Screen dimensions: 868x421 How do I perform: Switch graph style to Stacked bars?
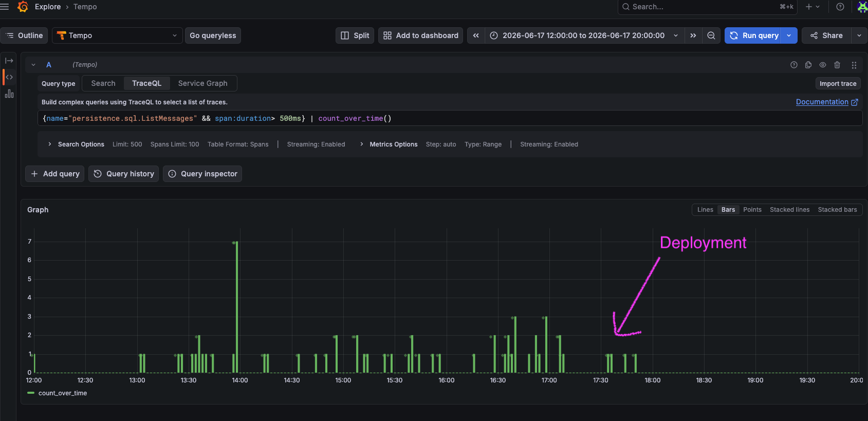coord(837,210)
